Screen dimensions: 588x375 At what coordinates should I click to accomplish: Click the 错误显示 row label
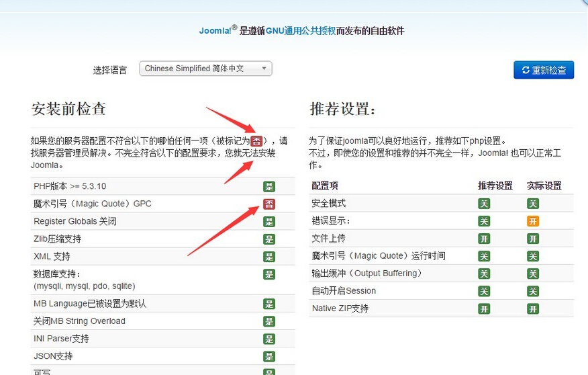pos(331,221)
